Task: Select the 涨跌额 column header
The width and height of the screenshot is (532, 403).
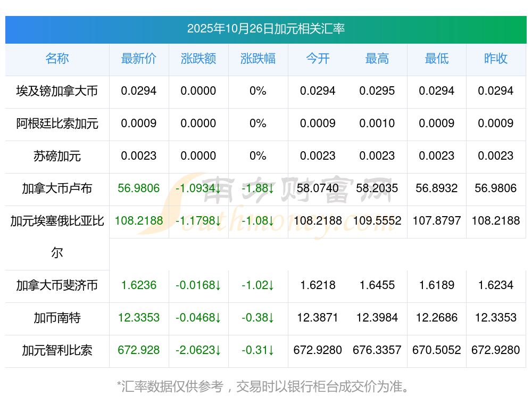Action: pyautogui.click(x=198, y=59)
